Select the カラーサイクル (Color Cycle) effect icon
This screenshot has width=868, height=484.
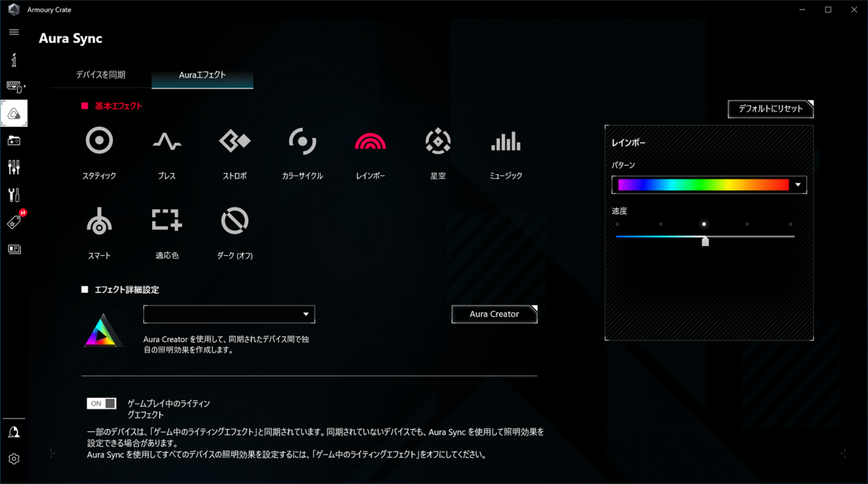(x=302, y=141)
